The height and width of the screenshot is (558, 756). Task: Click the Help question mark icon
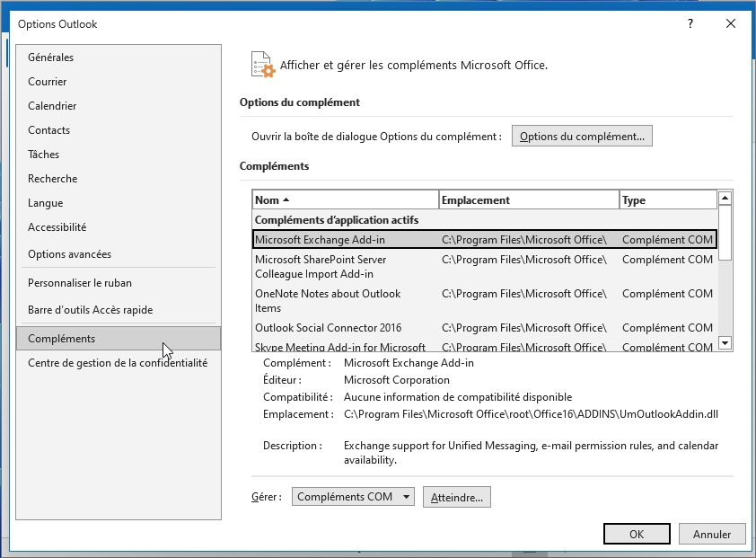point(690,24)
